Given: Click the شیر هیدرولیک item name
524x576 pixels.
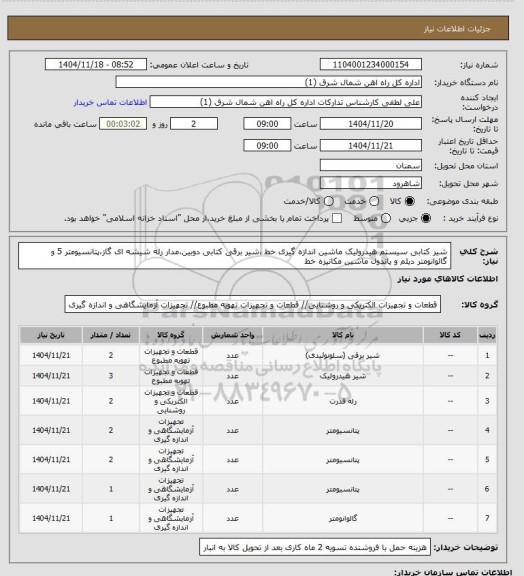Looking at the screenshot, I should tap(342, 376).
